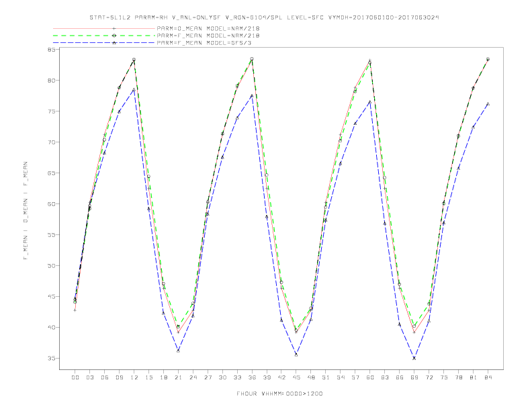Click the chart title starting STAT=SL1L2
The image size is (532, 411).
[x=264, y=17]
